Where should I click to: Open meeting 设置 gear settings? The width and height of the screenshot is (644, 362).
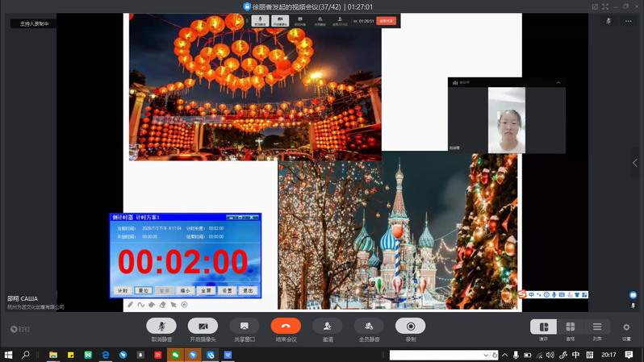tap(626, 327)
